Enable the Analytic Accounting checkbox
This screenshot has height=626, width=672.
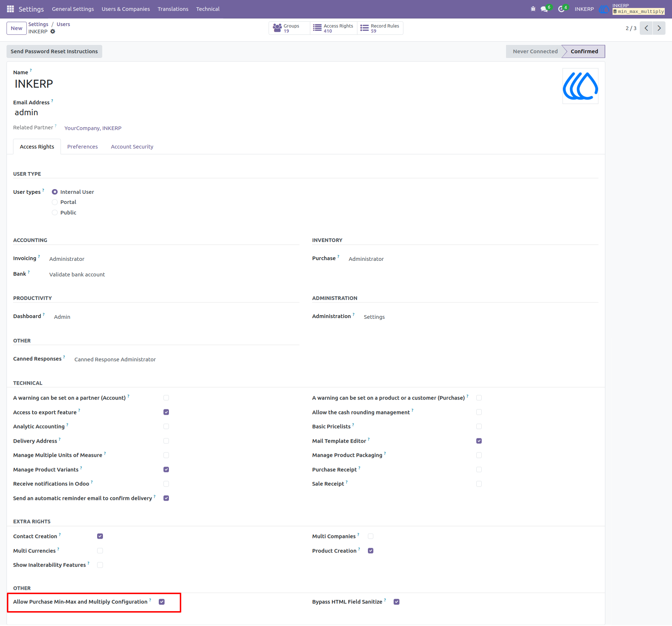(x=166, y=426)
